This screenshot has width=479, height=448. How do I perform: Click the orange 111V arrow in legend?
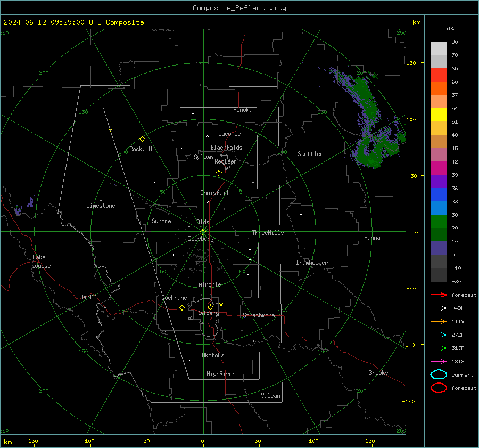coord(439,321)
